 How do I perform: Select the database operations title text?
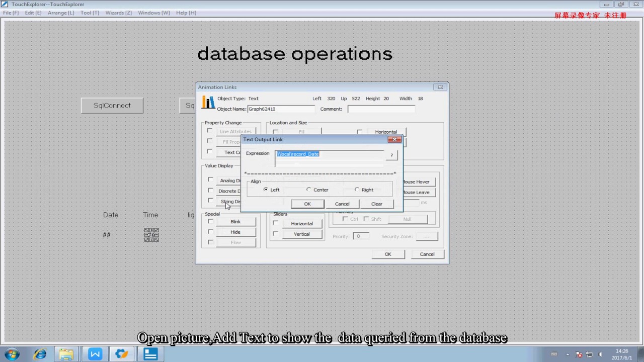point(295,54)
